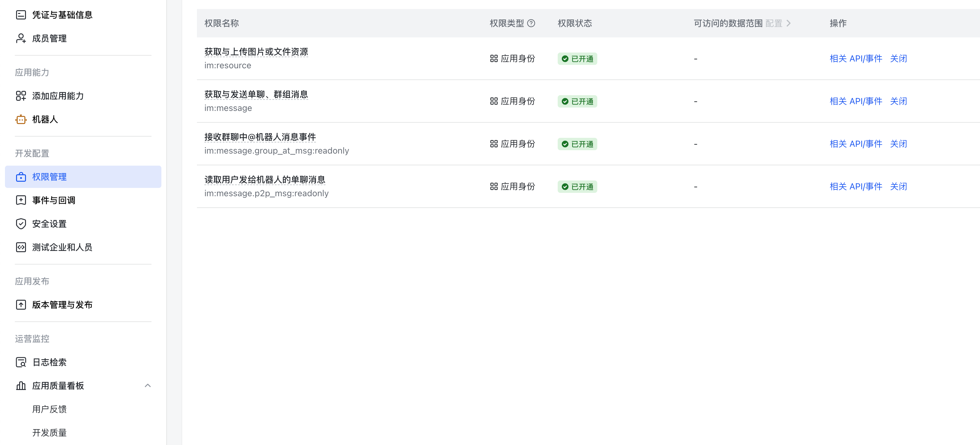Click the 接收群聊中@机器人消息事件 permission name
The height and width of the screenshot is (445, 980).
(x=260, y=137)
